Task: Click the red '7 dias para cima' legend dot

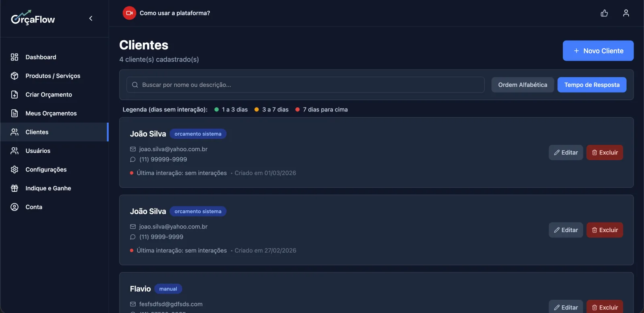Action: coord(297,109)
